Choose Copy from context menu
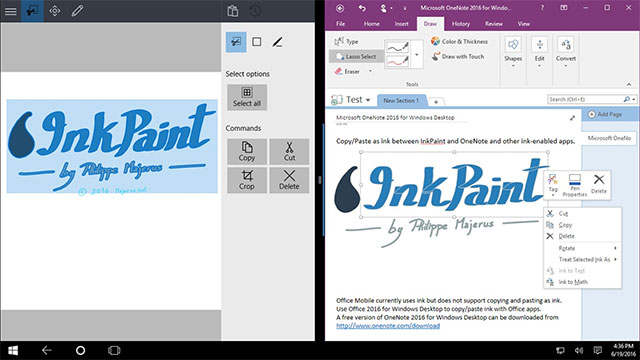This screenshot has width=640, height=360. click(582, 225)
